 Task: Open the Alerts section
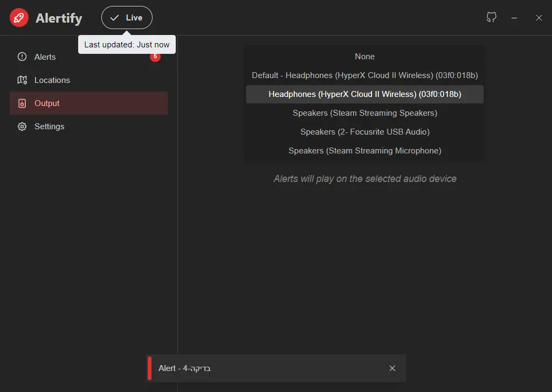[46, 57]
